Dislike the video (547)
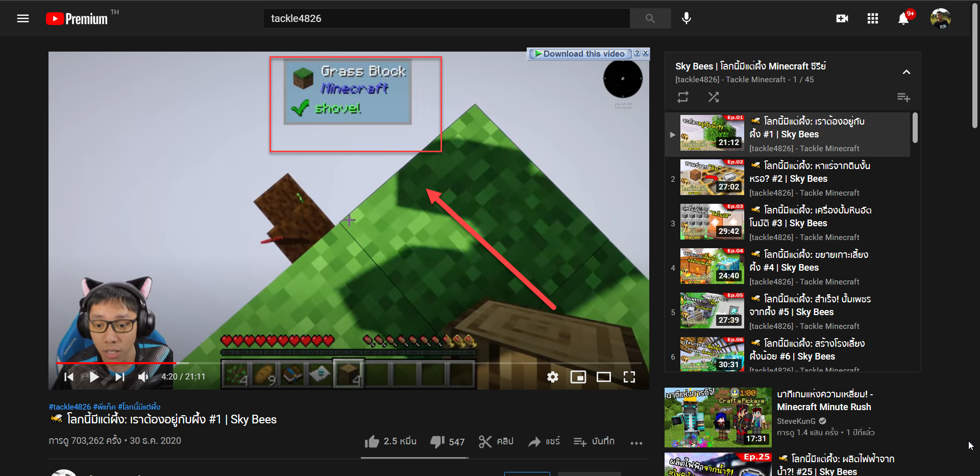 coord(448,441)
